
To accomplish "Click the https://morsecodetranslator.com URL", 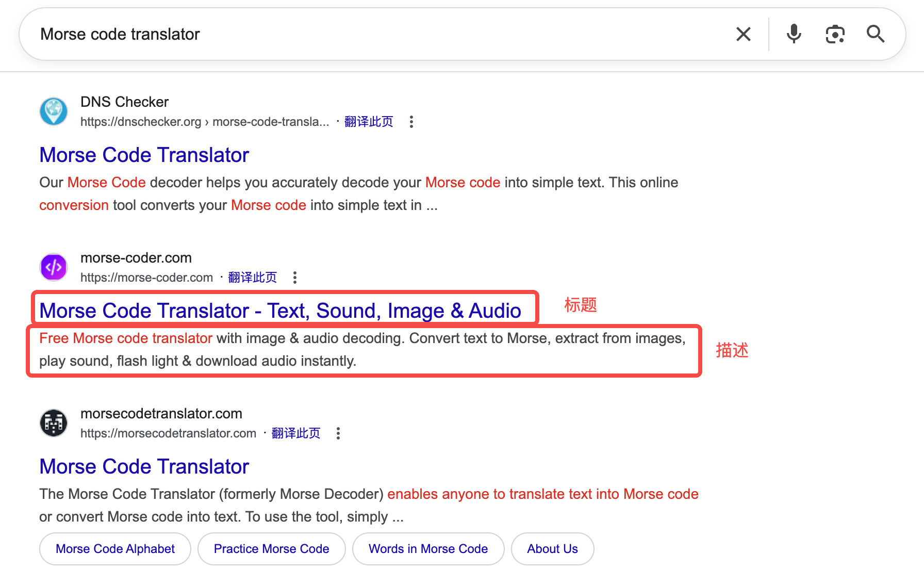I will coord(169,433).
